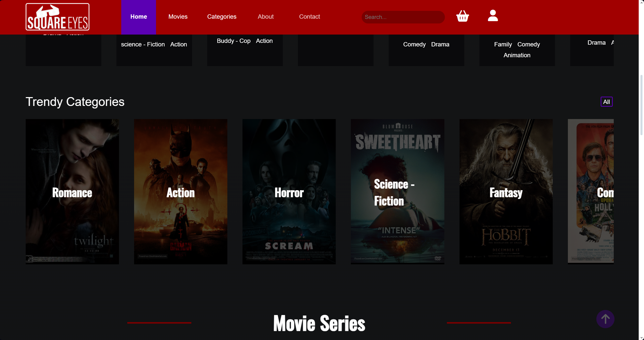Click the Buddy - Cop genre tag
Viewport: 644px width, 340px height.
pyautogui.click(x=233, y=41)
